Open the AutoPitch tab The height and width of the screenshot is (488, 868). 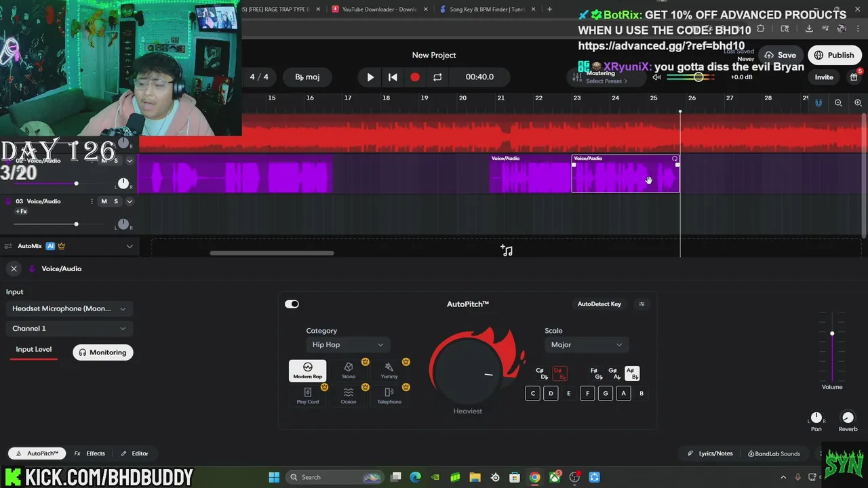click(37, 453)
